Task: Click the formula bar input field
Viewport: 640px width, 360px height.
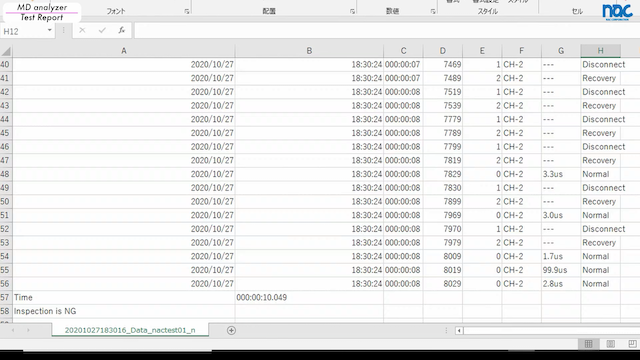Action: tap(387, 31)
